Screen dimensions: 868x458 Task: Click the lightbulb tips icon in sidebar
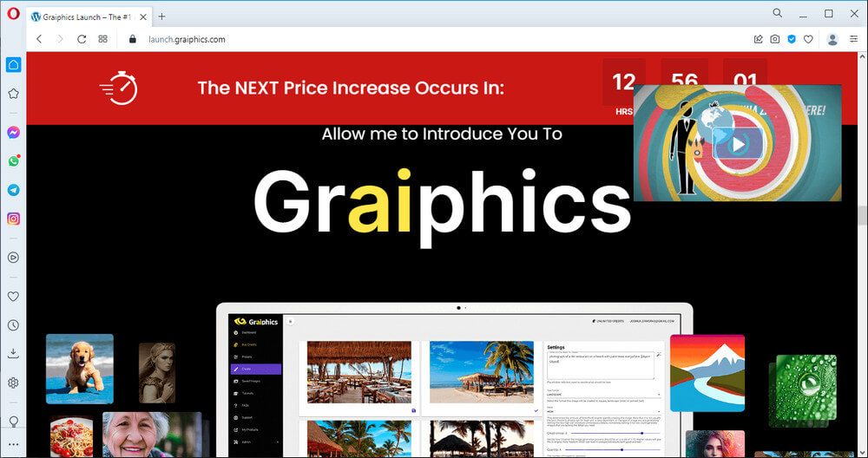pos(13,422)
